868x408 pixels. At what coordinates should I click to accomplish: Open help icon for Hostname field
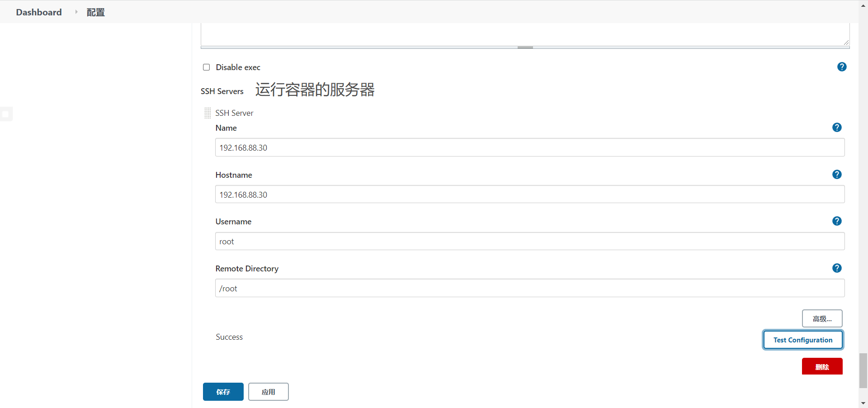point(837,175)
